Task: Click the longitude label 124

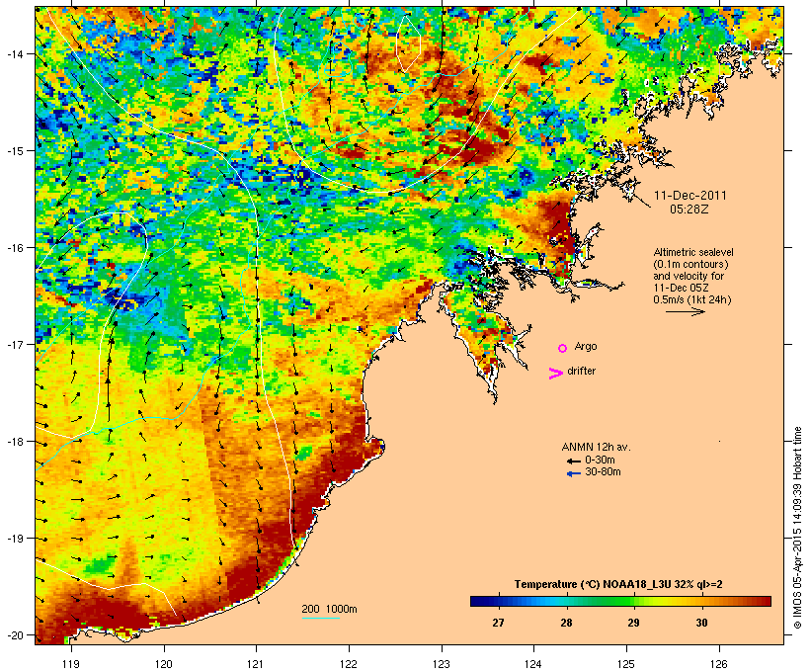Action: click(x=533, y=663)
